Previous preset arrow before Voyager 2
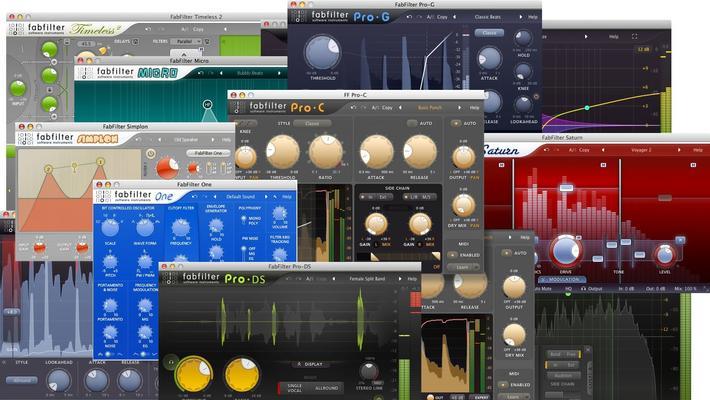The width and height of the screenshot is (710, 400). coord(603,150)
